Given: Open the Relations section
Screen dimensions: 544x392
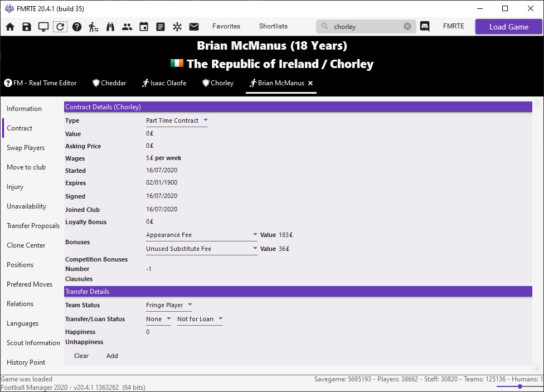Looking at the screenshot, I should 20,304.
